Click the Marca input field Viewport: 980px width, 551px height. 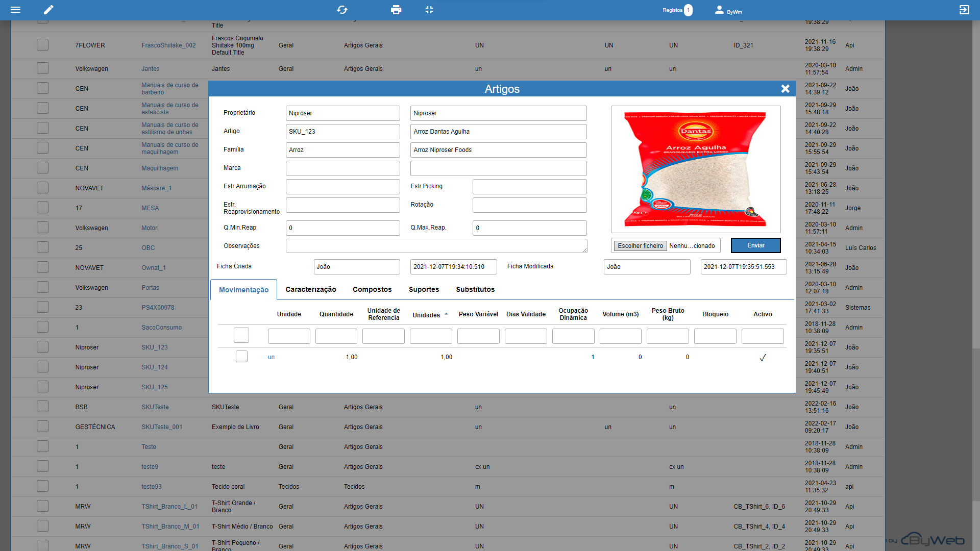(342, 168)
